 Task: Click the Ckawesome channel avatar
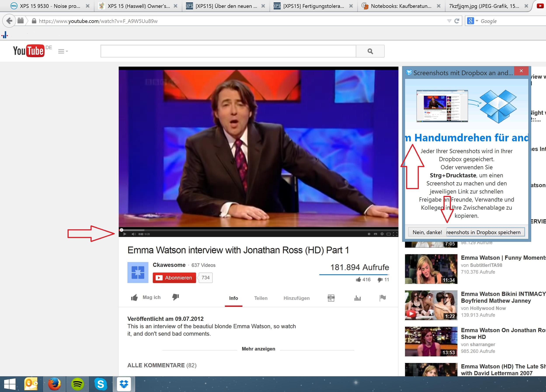pyautogui.click(x=138, y=272)
